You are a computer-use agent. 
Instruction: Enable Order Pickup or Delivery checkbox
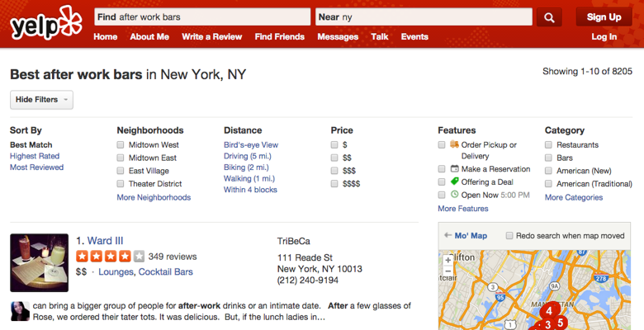click(x=442, y=145)
